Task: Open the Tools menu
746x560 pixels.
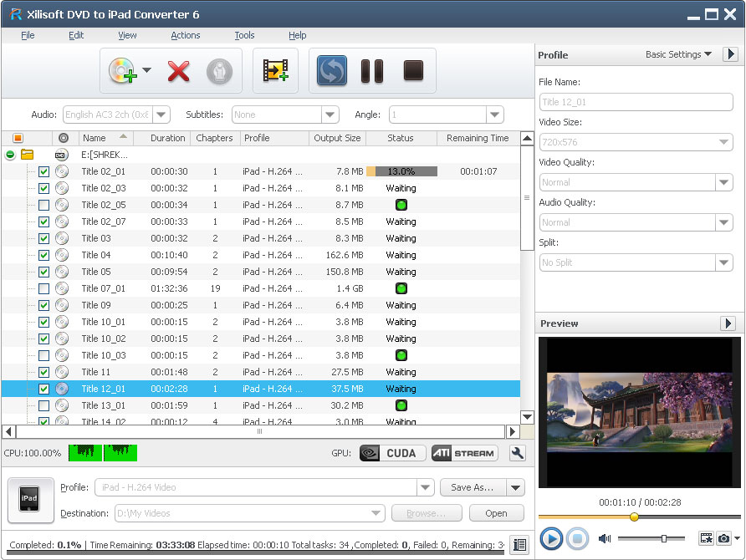Action: click(x=244, y=35)
